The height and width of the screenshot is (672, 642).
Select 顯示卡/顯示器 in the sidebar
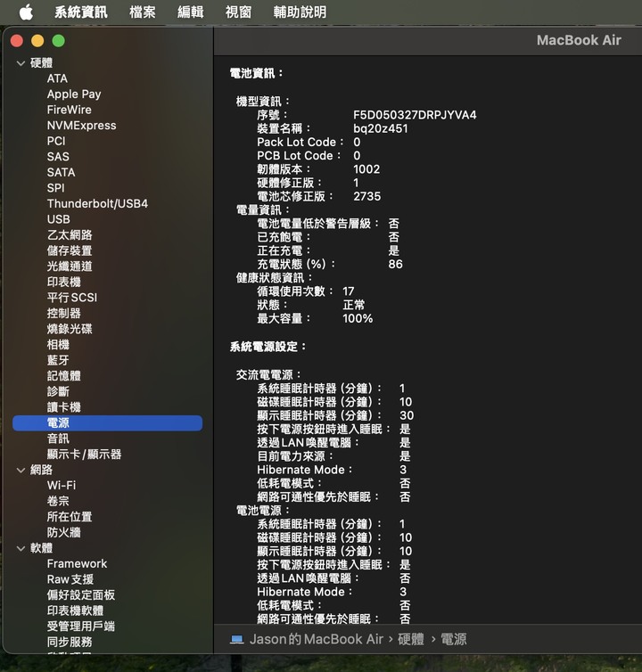click(84, 455)
